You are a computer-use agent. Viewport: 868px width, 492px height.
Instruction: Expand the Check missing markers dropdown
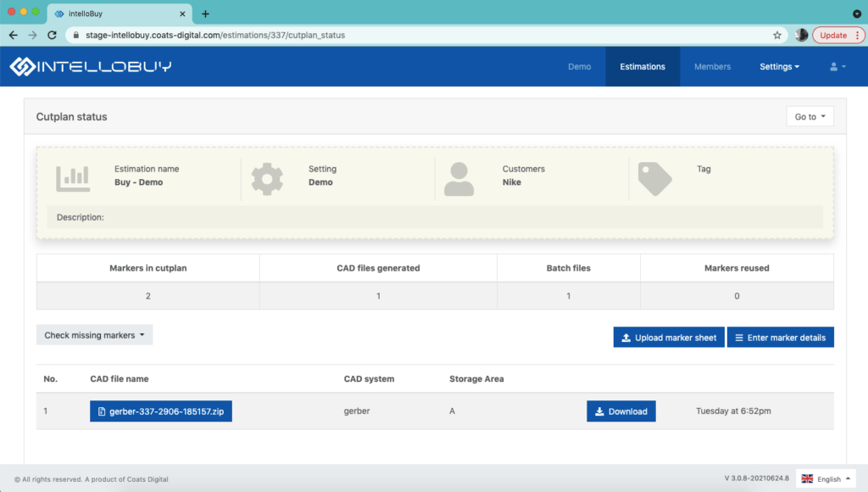coord(94,334)
